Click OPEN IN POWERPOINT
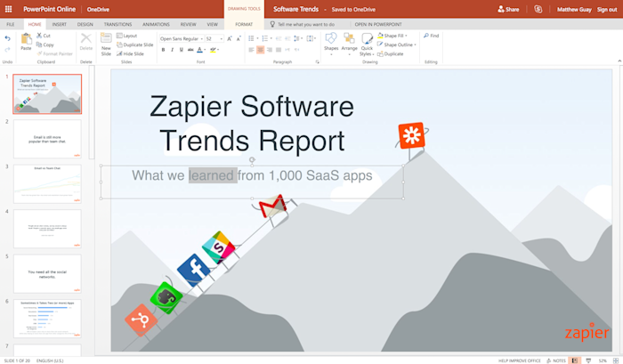The height and width of the screenshot is (364, 623). [378, 24]
